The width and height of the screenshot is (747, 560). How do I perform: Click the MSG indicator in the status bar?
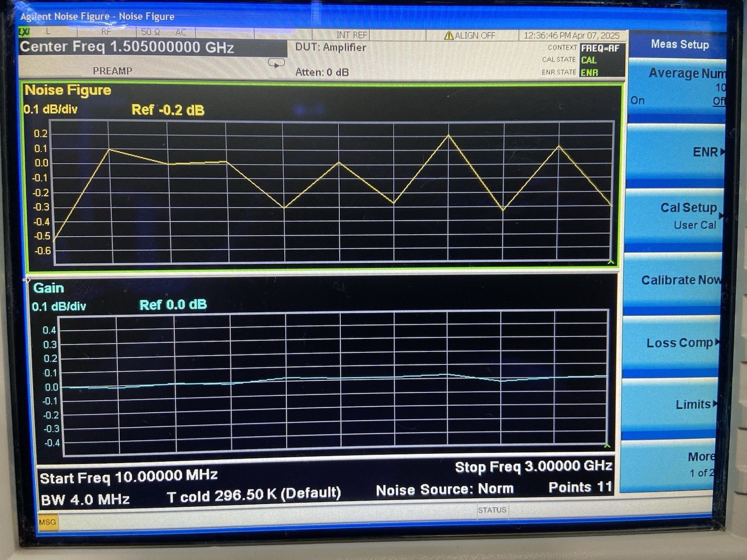pos(47,522)
